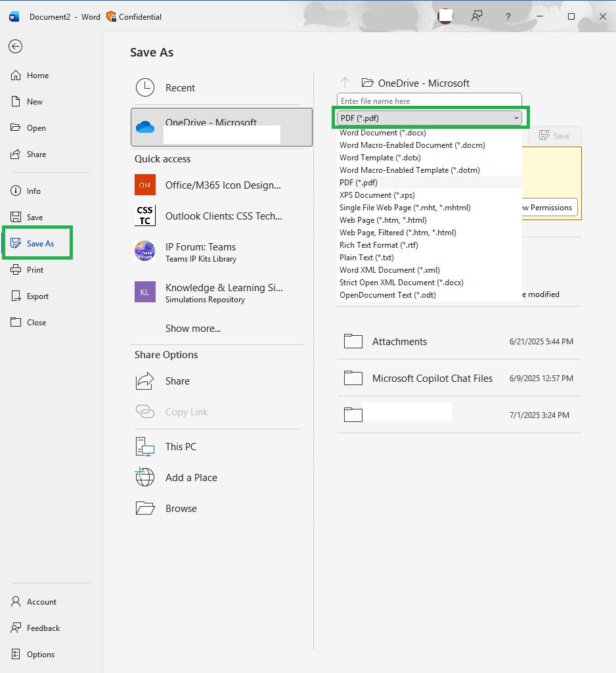Click the Copy Link icon
616x673 pixels.
pyautogui.click(x=145, y=411)
